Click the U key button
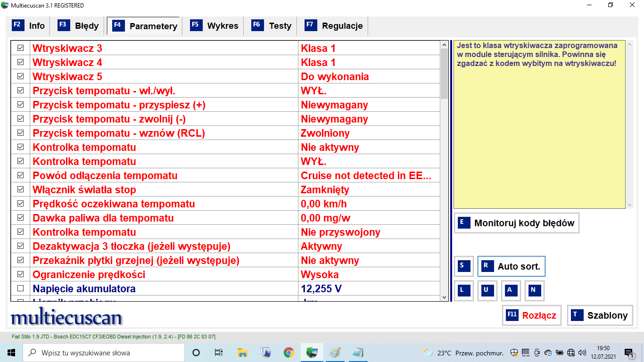644x362 pixels. click(x=487, y=290)
